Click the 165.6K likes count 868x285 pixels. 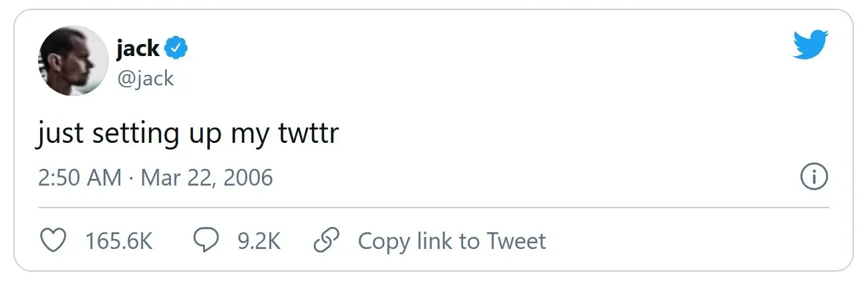coord(119,241)
